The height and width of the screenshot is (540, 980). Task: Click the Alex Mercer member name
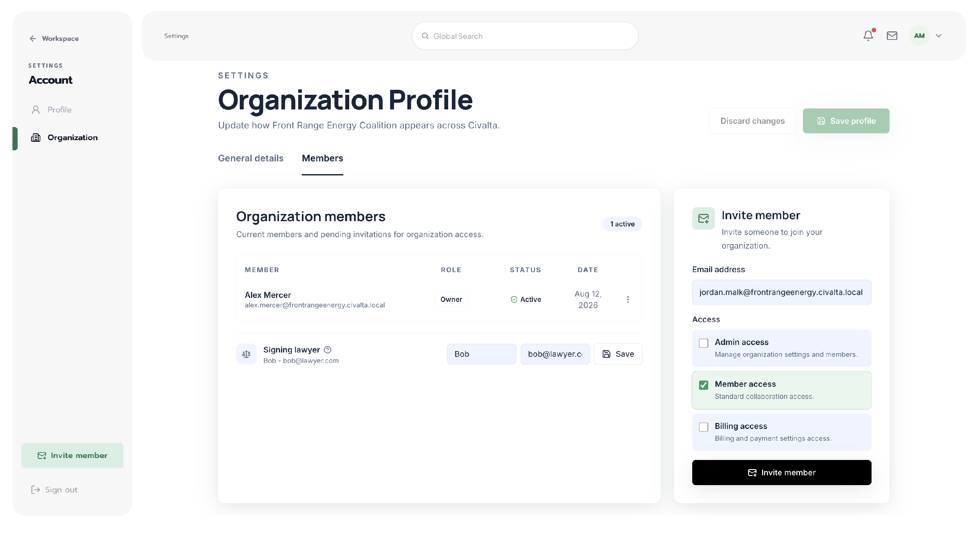click(268, 295)
